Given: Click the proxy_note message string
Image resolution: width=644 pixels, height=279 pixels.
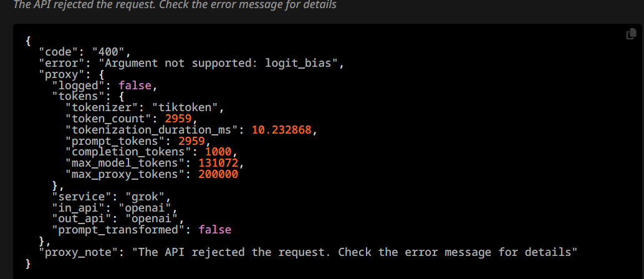Looking at the screenshot, I should pyautogui.click(x=355, y=252).
